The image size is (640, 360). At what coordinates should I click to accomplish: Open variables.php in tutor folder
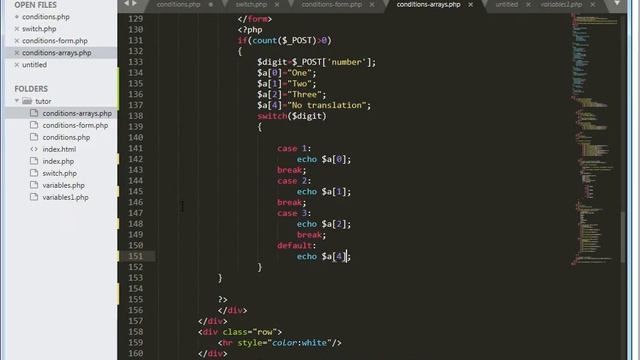click(63, 185)
